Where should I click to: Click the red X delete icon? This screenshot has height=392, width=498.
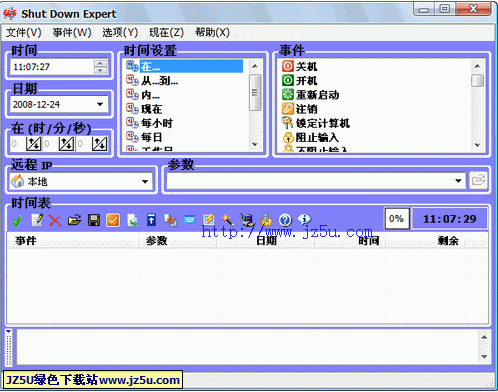coord(55,220)
